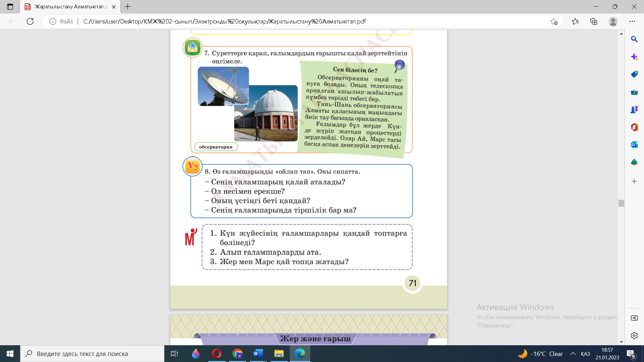Open the Favorites list icon
644x362 pixels.
click(x=575, y=21)
